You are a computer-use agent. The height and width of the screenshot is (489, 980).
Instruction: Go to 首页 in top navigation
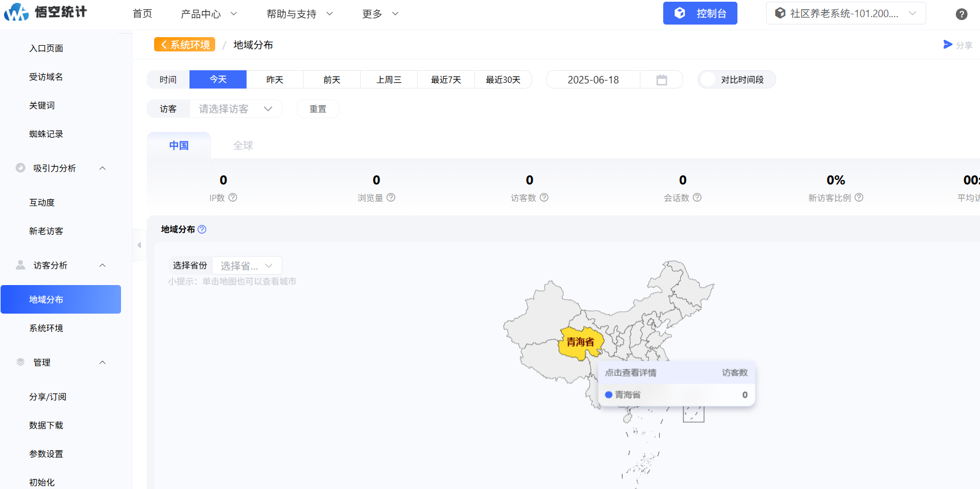tap(142, 14)
